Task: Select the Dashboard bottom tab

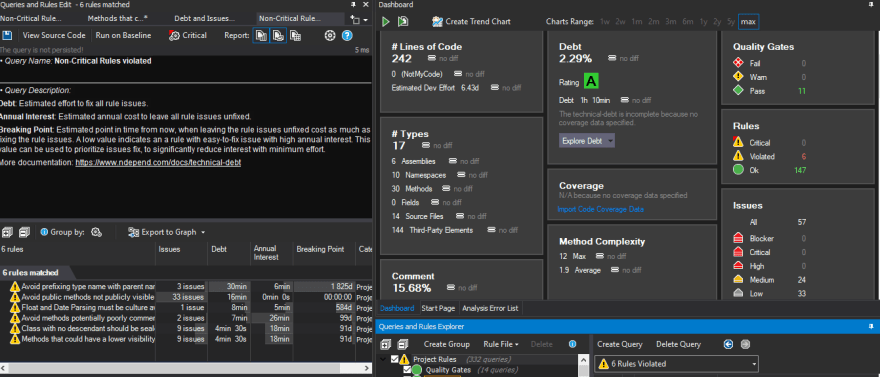Action: [397, 308]
